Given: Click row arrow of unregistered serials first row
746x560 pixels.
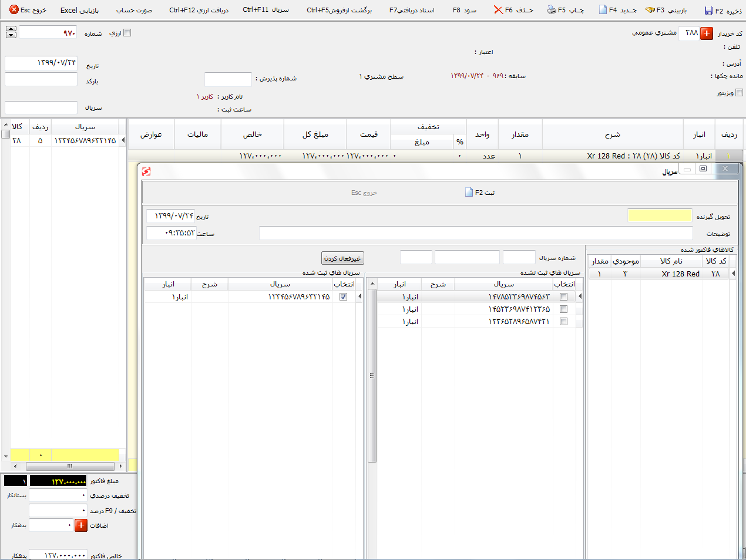Looking at the screenshot, I should tap(580, 296).
